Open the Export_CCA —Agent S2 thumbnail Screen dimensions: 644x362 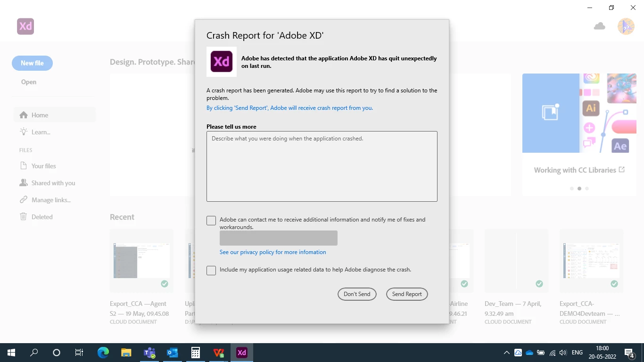point(141,261)
